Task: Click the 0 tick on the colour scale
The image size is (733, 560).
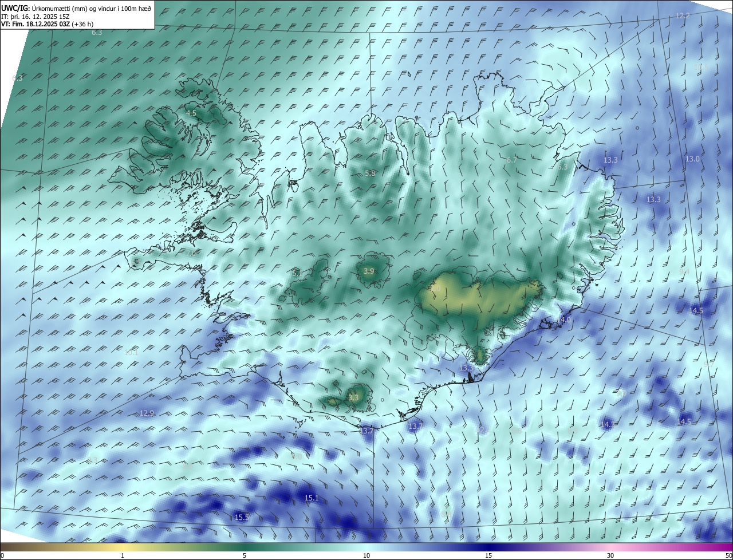Action: click(2, 556)
